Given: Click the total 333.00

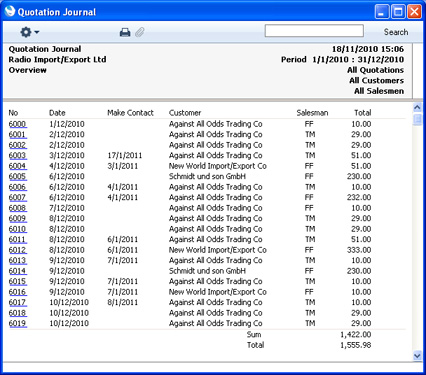Looking at the screenshot, I should [x=359, y=250].
